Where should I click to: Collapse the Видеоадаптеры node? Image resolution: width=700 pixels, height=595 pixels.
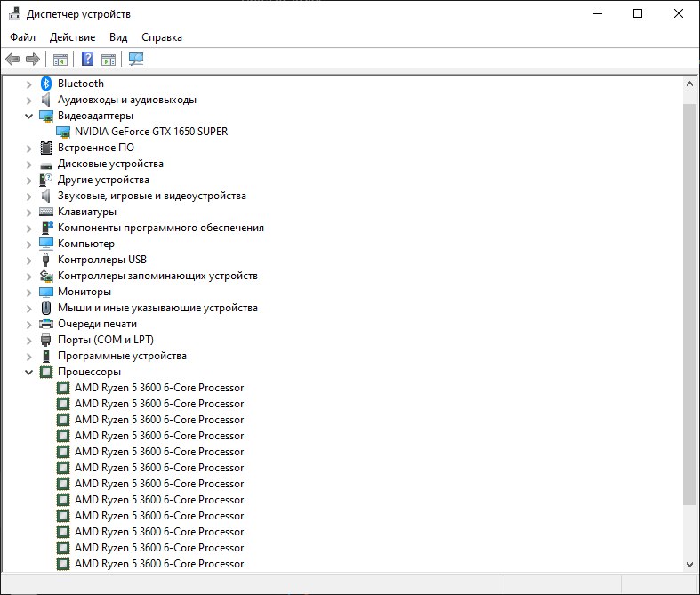pos(29,116)
